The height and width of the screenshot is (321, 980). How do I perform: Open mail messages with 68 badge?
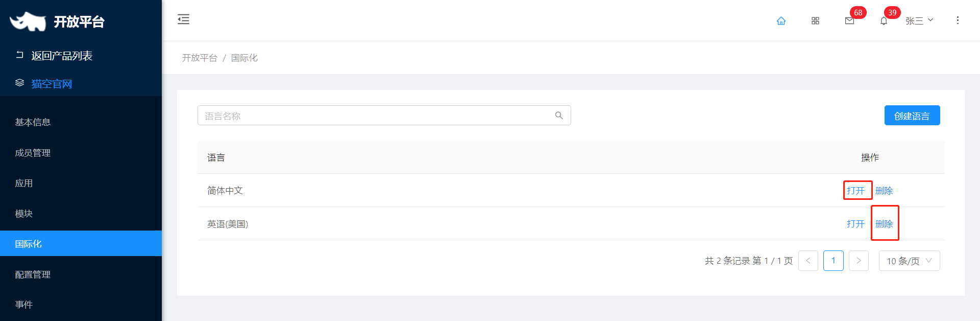pos(849,20)
